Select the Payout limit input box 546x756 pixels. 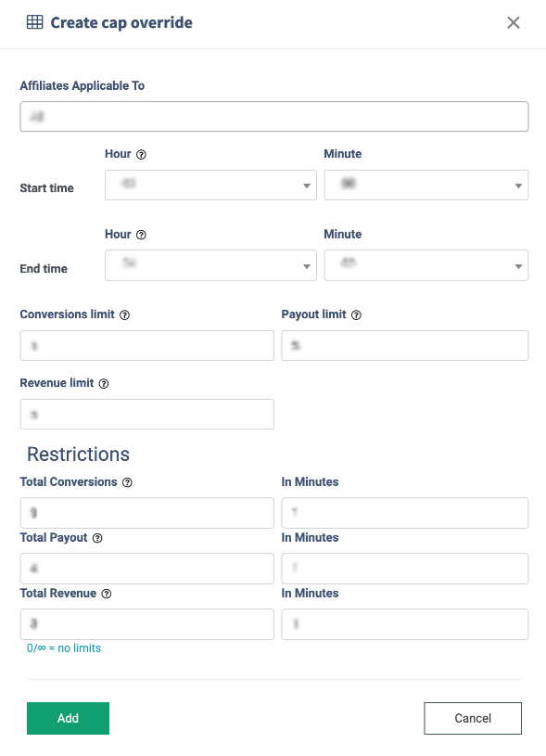[405, 345]
